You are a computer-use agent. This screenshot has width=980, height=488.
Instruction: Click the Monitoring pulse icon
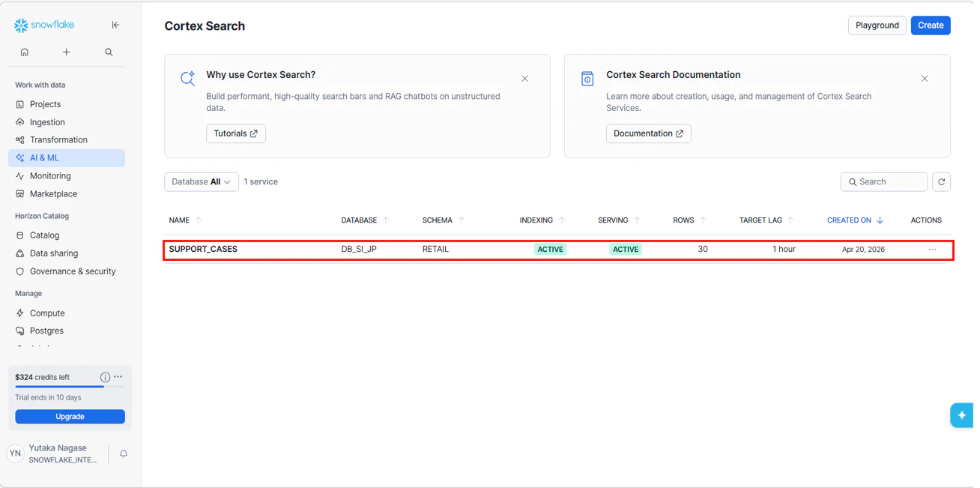click(20, 176)
